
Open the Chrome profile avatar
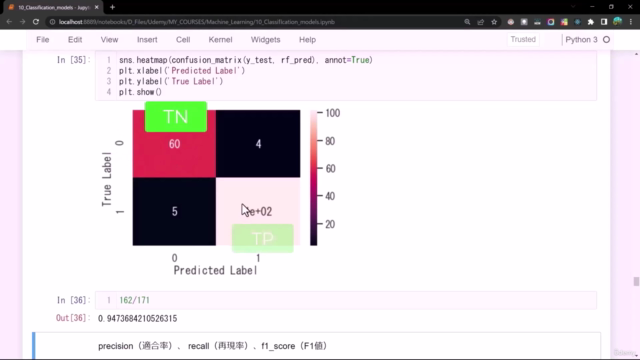click(618, 22)
